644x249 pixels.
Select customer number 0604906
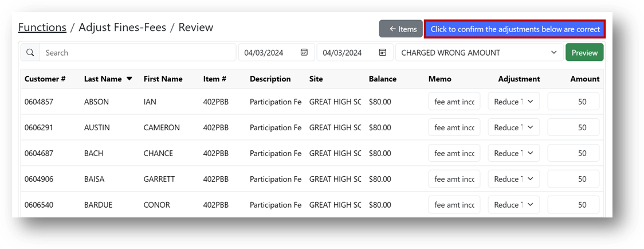[x=39, y=179]
